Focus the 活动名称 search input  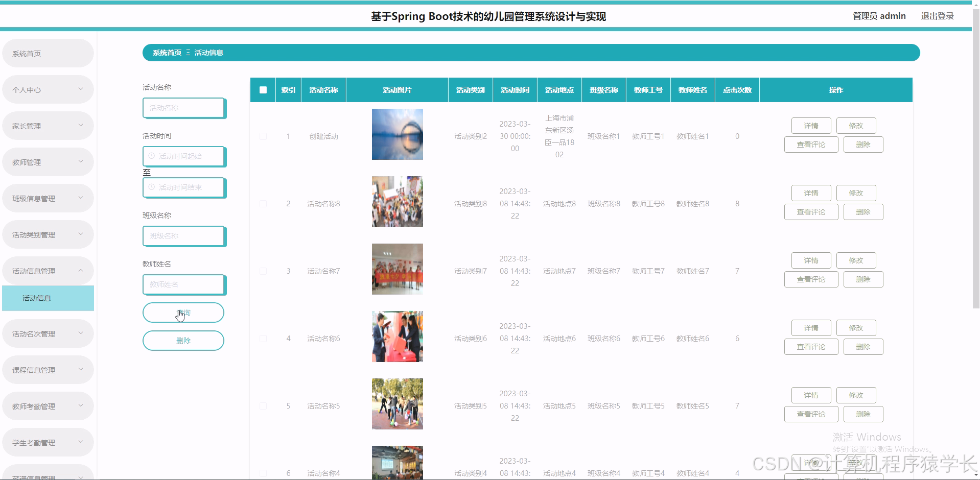184,108
